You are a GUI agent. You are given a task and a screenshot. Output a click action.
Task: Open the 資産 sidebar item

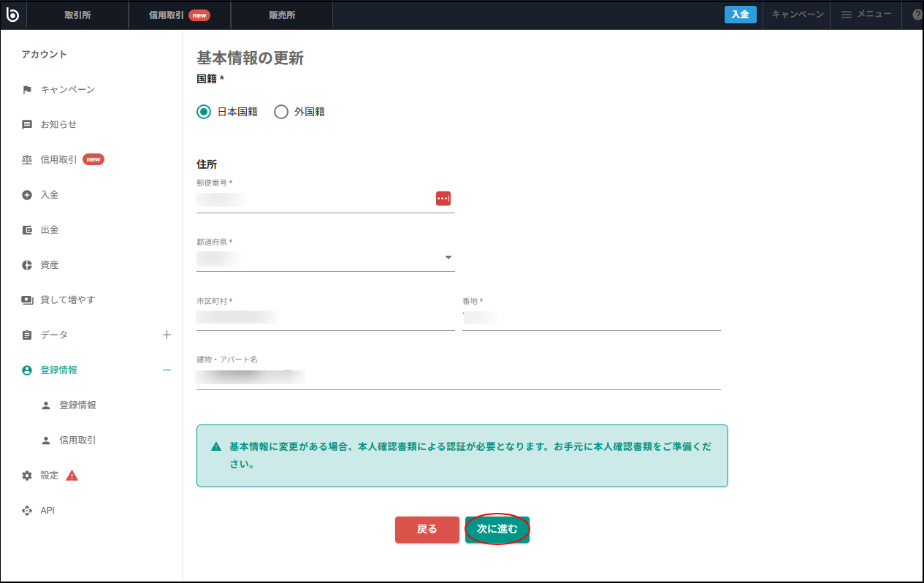coord(50,265)
